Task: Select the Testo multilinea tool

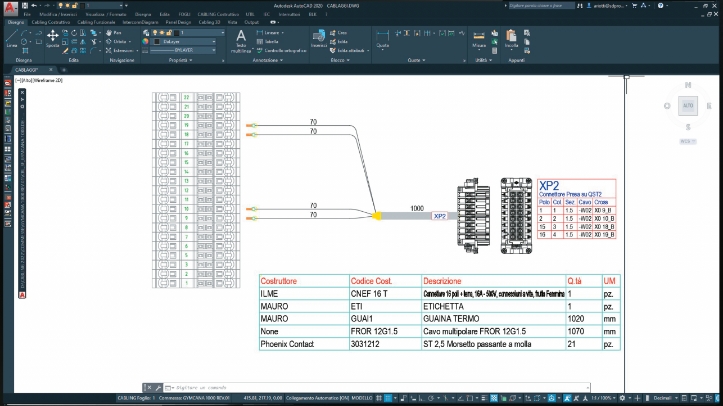Action: click(241, 41)
